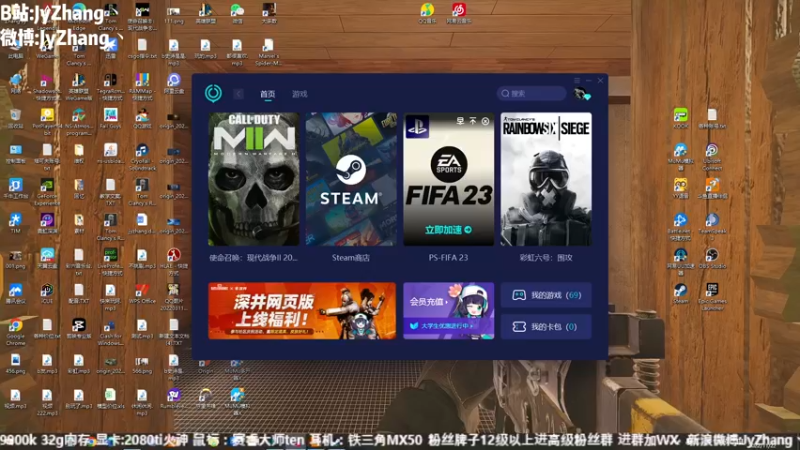
Task: Click the 使命召唤: 现代战争II title text
Action: coord(254,258)
